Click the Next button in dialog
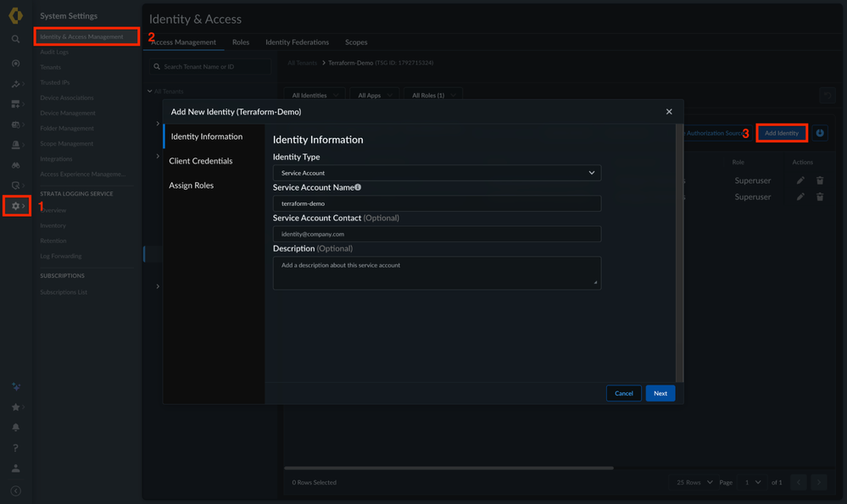 (x=660, y=393)
